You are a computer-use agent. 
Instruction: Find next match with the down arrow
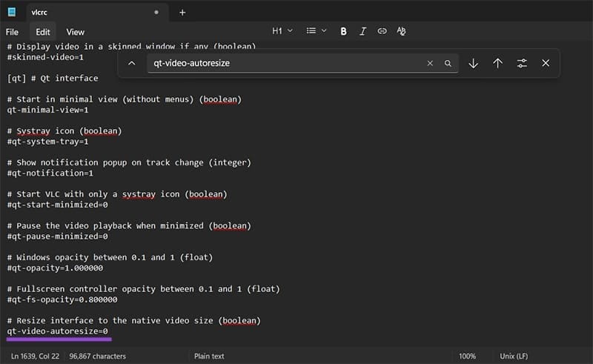(x=473, y=64)
